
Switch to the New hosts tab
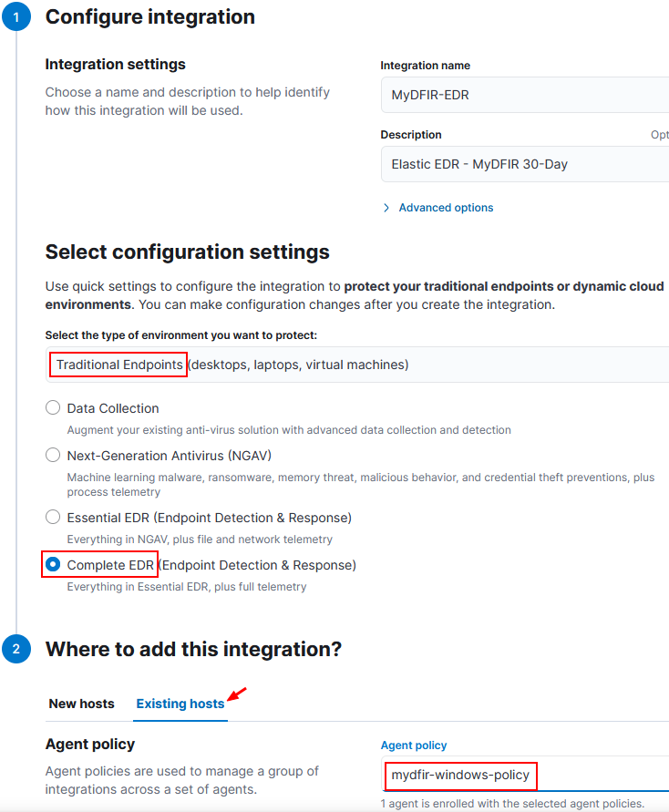[x=81, y=704]
